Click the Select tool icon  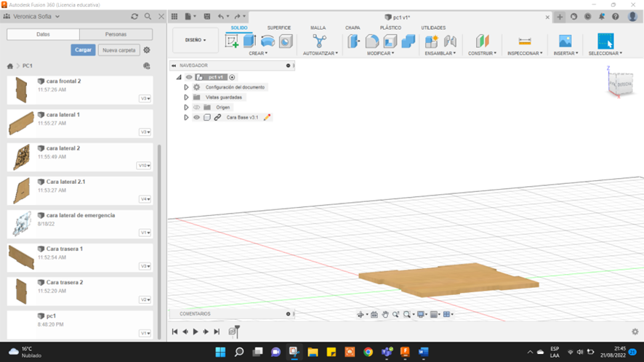tap(605, 41)
